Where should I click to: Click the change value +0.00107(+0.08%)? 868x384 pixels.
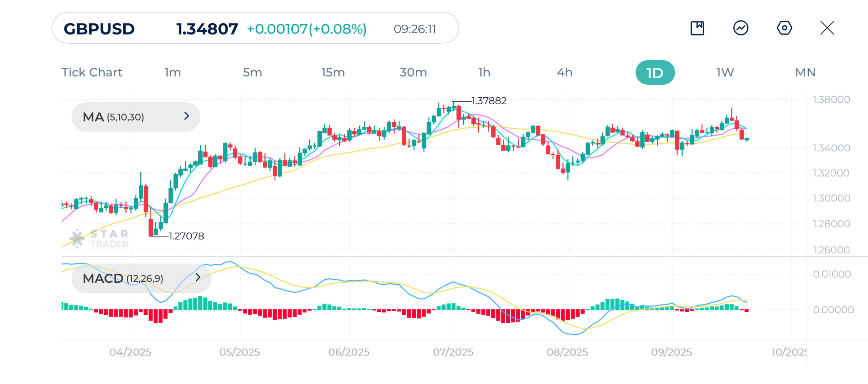pos(307,29)
